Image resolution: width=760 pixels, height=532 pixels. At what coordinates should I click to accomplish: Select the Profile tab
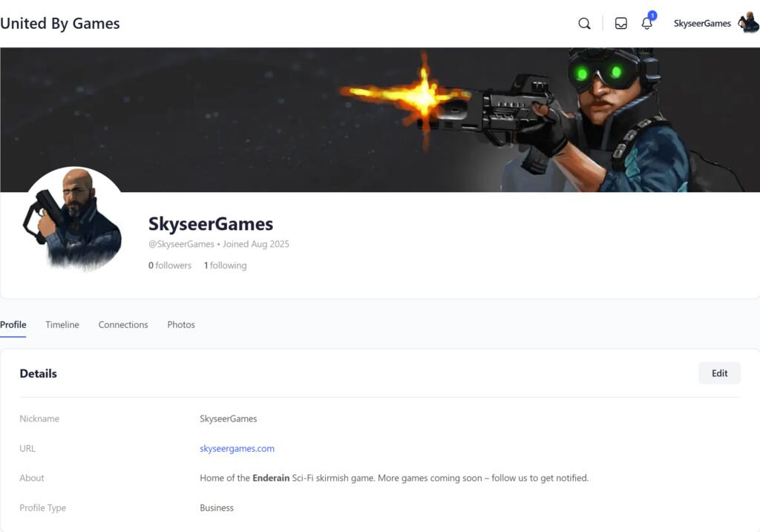point(13,325)
